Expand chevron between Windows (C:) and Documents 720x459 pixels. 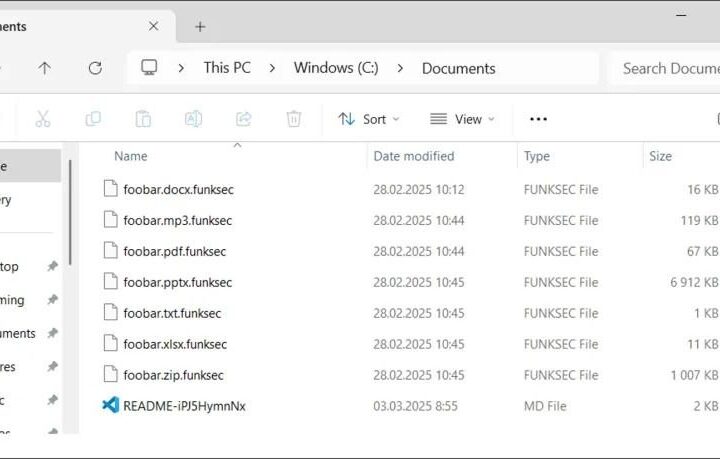400,68
